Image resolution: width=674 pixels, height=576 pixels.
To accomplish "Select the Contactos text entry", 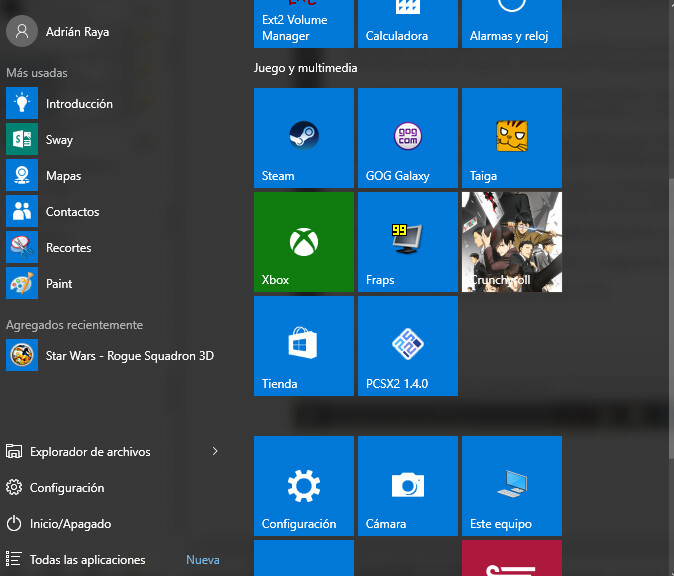I will click(x=72, y=212).
